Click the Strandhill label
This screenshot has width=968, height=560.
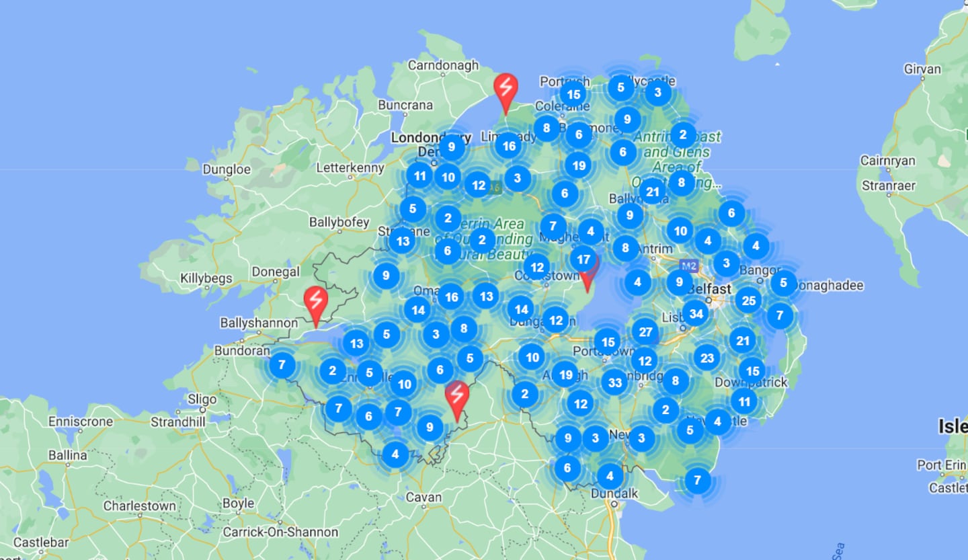[178, 422]
